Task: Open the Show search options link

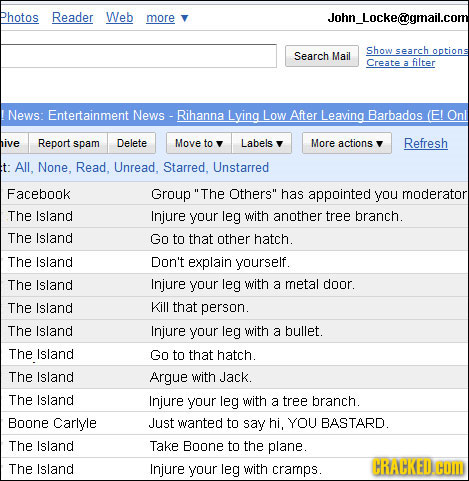Action: (x=417, y=50)
